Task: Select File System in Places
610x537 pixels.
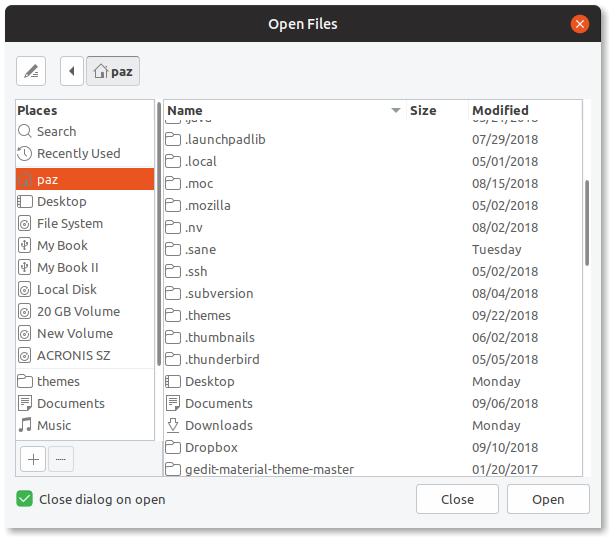Action: pyautogui.click(x=85, y=223)
